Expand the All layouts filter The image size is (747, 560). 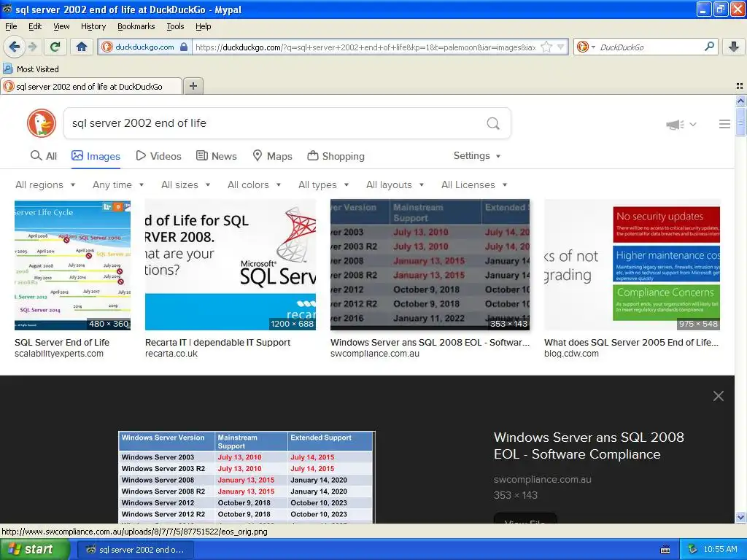(x=395, y=184)
